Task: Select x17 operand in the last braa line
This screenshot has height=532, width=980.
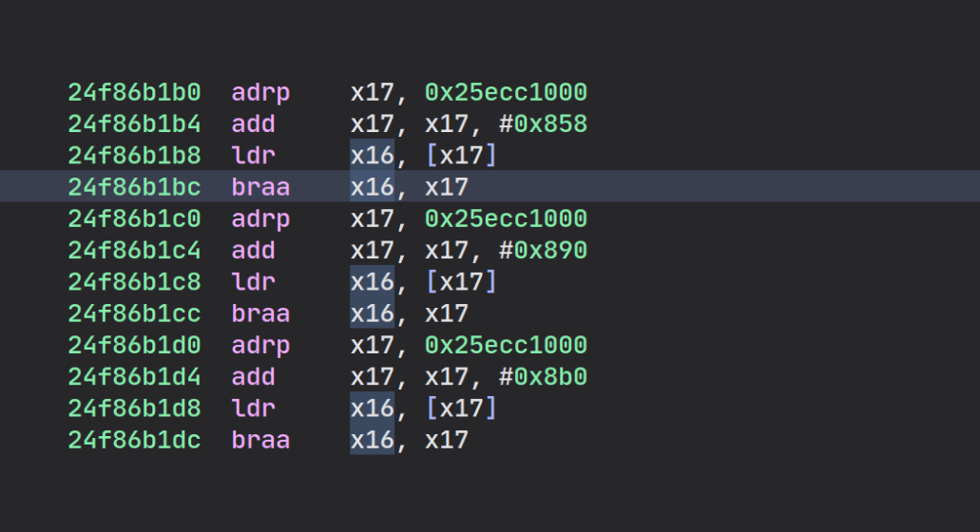Action: coord(447,440)
